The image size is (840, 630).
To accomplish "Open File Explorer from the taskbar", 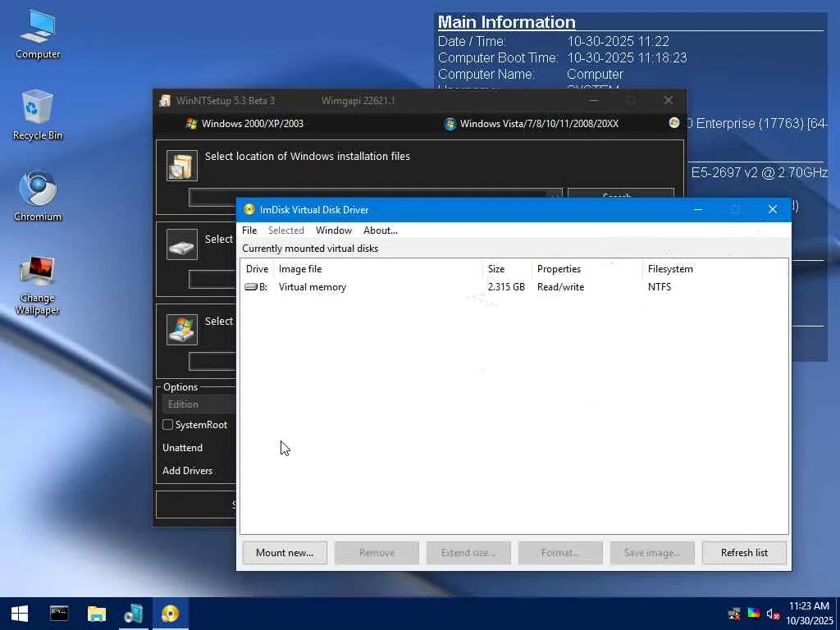I will [97, 614].
